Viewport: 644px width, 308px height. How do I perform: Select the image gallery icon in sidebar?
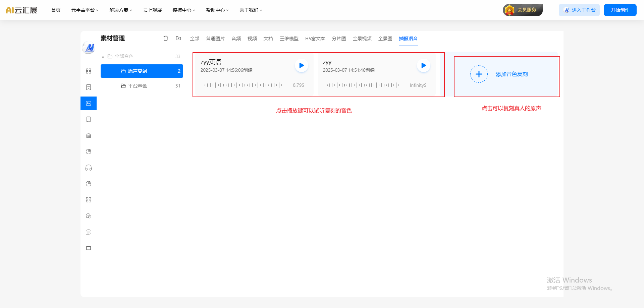click(89, 103)
